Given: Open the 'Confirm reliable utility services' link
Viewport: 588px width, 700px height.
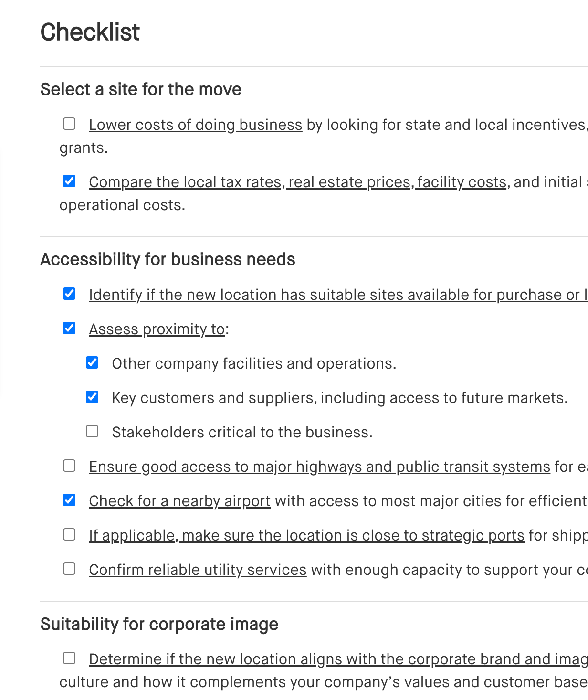Looking at the screenshot, I should click(x=198, y=570).
